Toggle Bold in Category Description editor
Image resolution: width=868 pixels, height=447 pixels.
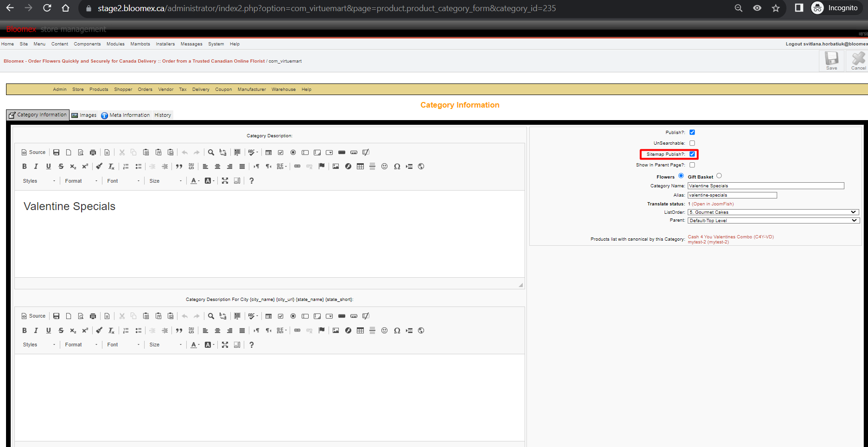click(x=25, y=166)
